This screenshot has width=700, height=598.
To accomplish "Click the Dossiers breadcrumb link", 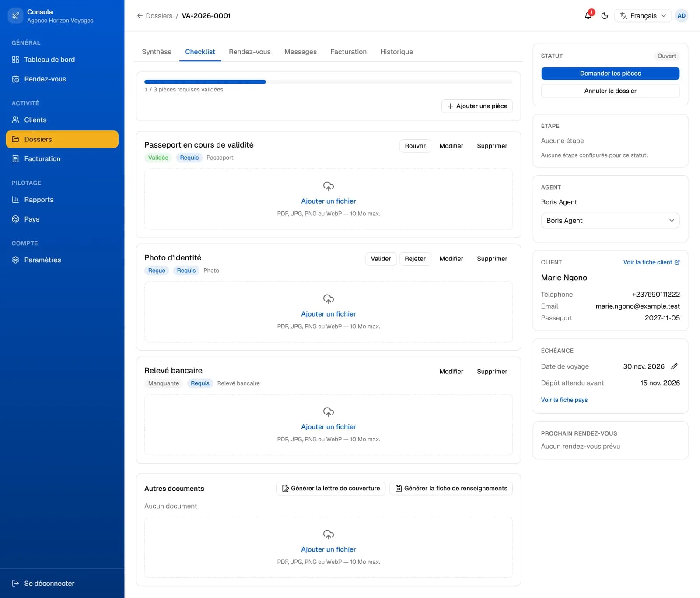I will click(x=159, y=16).
